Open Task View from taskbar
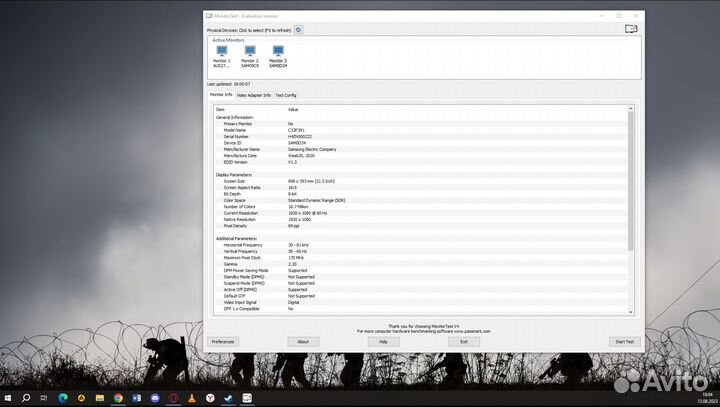The width and height of the screenshot is (720, 407). [x=44, y=398]
